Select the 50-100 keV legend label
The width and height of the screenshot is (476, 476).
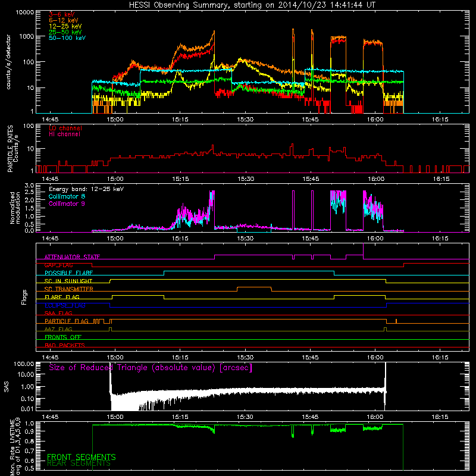coord(67,38)
